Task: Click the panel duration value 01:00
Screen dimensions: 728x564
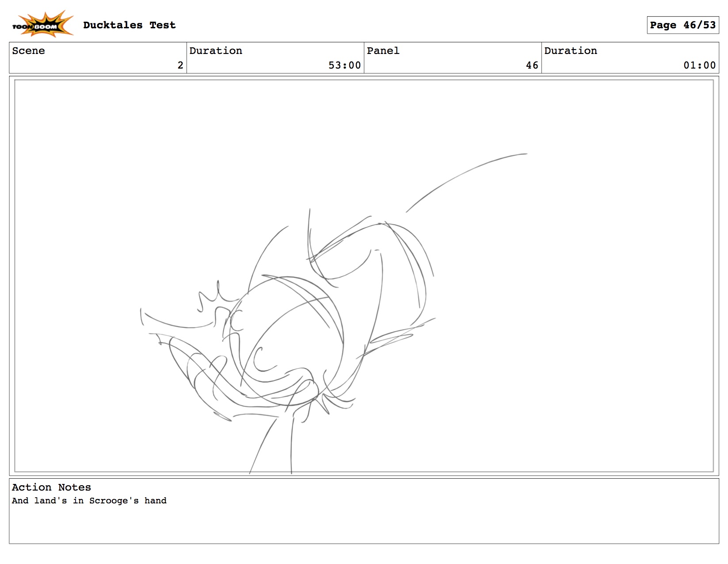Action: pos(699,65)
